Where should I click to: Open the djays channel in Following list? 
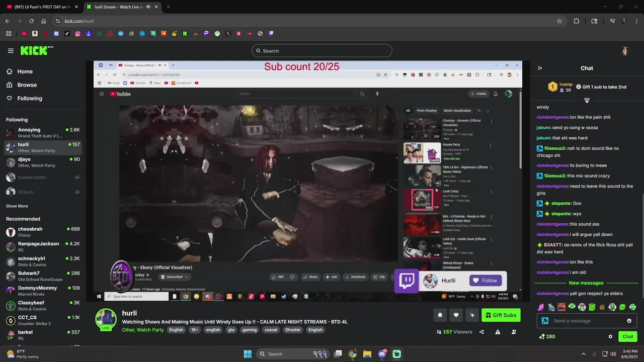tap(43, 162)
